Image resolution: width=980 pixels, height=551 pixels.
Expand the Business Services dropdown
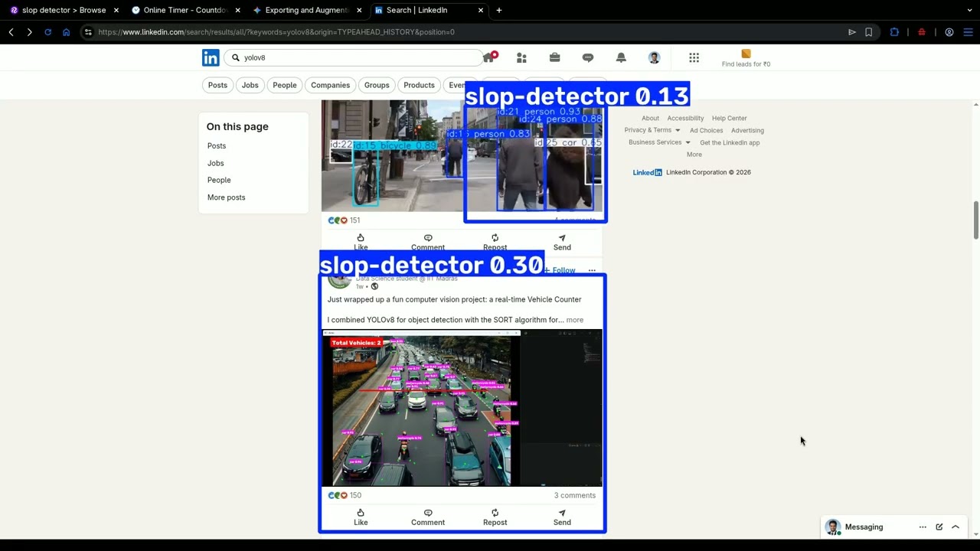tap(659, 142)
